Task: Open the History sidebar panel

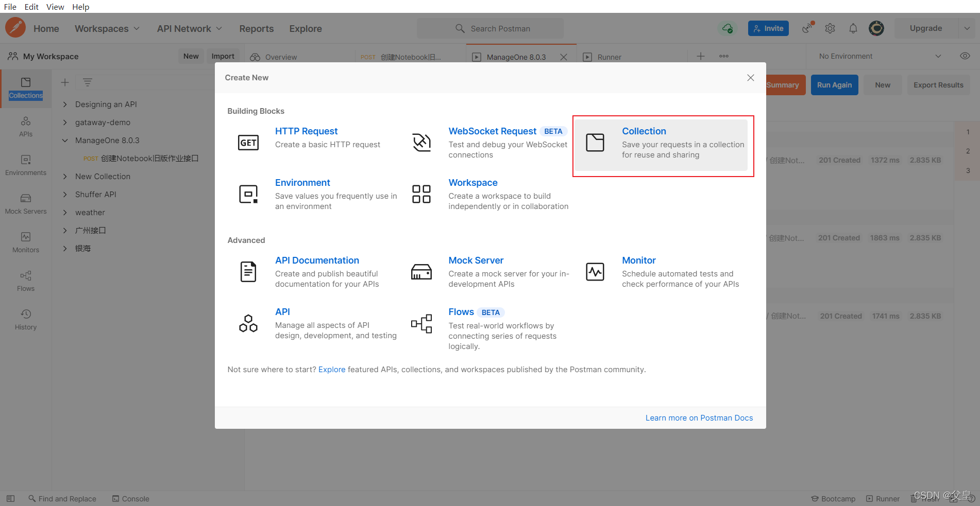Action: (26, 320)
